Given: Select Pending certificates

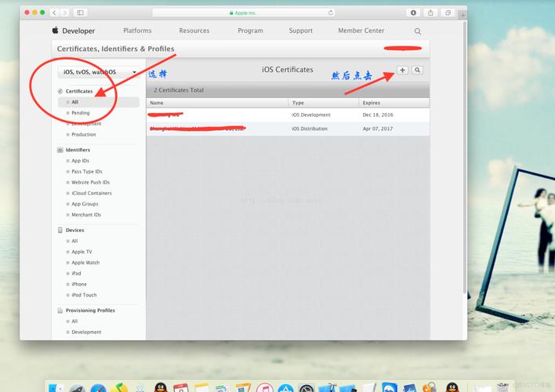Looking at the screenshot, I should [x=80, y=113].
